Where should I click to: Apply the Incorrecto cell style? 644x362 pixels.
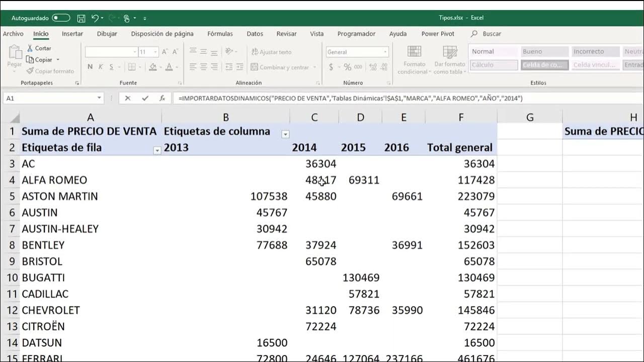pos(595,51)
